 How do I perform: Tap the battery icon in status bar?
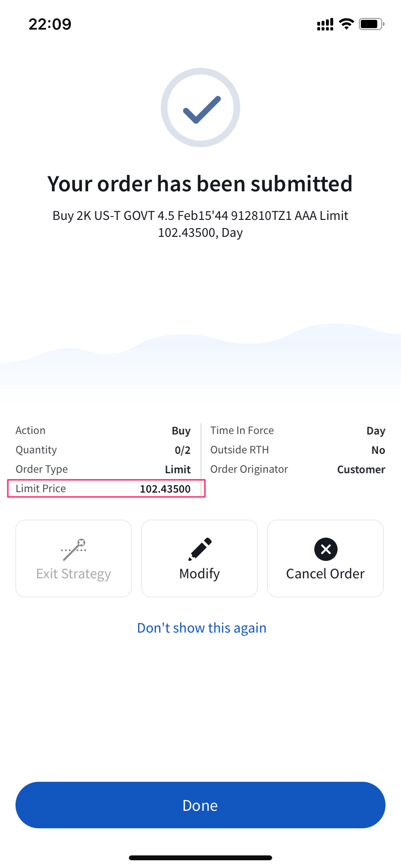pyautogui.click(x=371, y=24)
